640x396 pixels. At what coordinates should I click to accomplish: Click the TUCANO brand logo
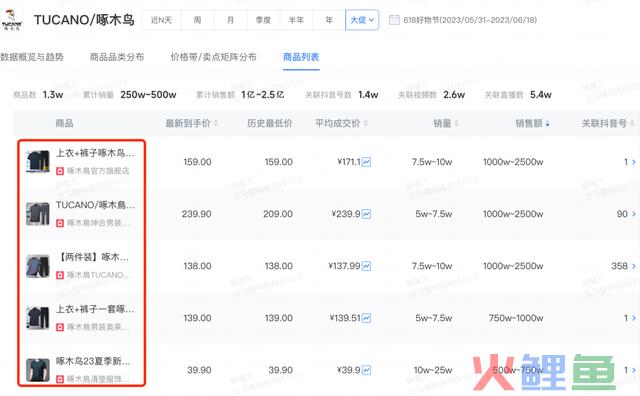(x=12, y=20)
